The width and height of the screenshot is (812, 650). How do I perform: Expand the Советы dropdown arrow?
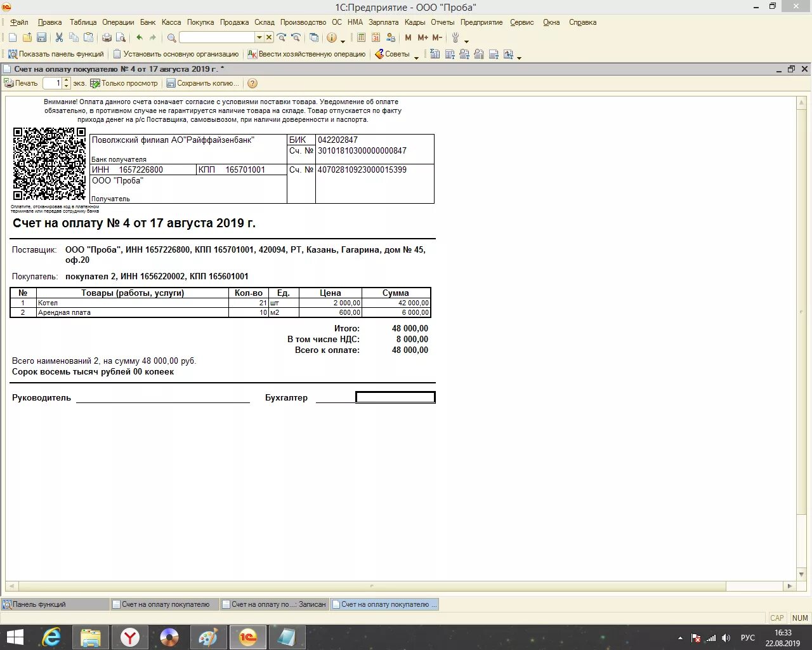point(417,57)
